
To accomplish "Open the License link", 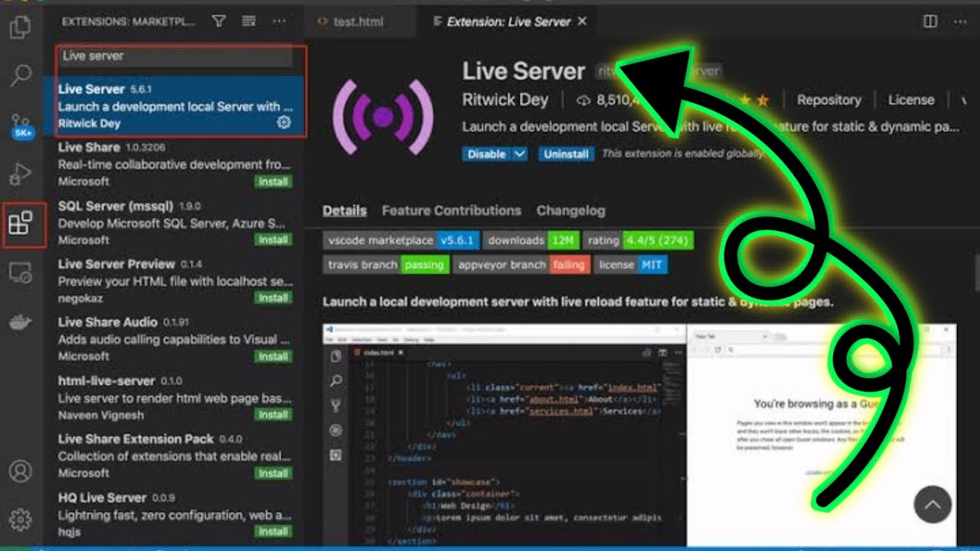I will 911,99.
